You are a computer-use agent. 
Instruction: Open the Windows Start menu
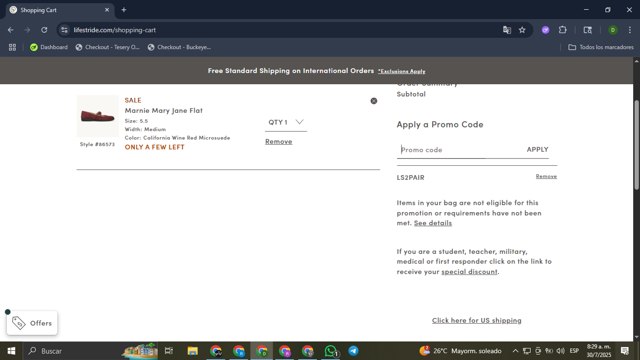click(x=11, y=351)
